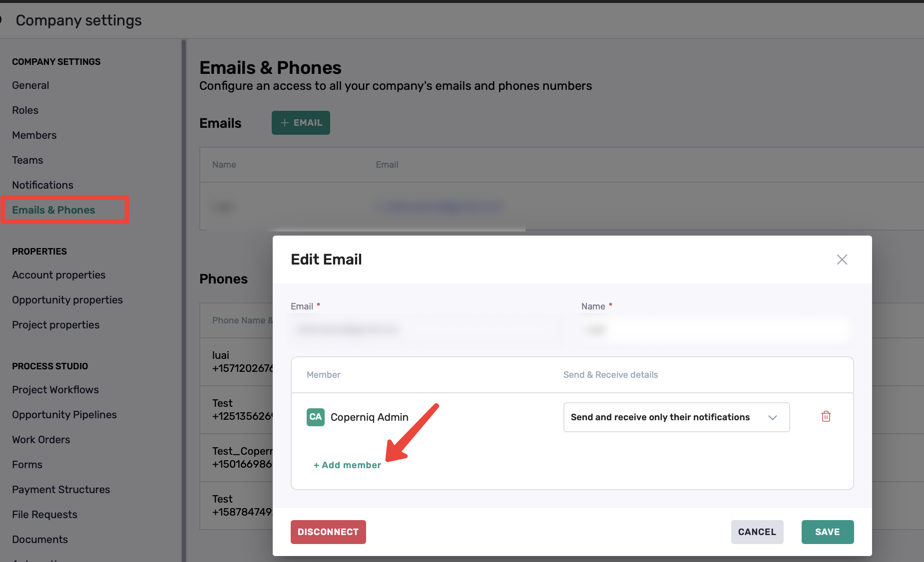
Task: Add a new member to email
Action: pos(347,465)
